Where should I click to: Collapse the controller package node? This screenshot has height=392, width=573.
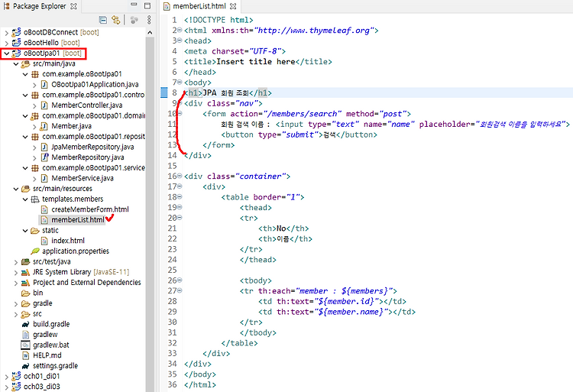25,95
